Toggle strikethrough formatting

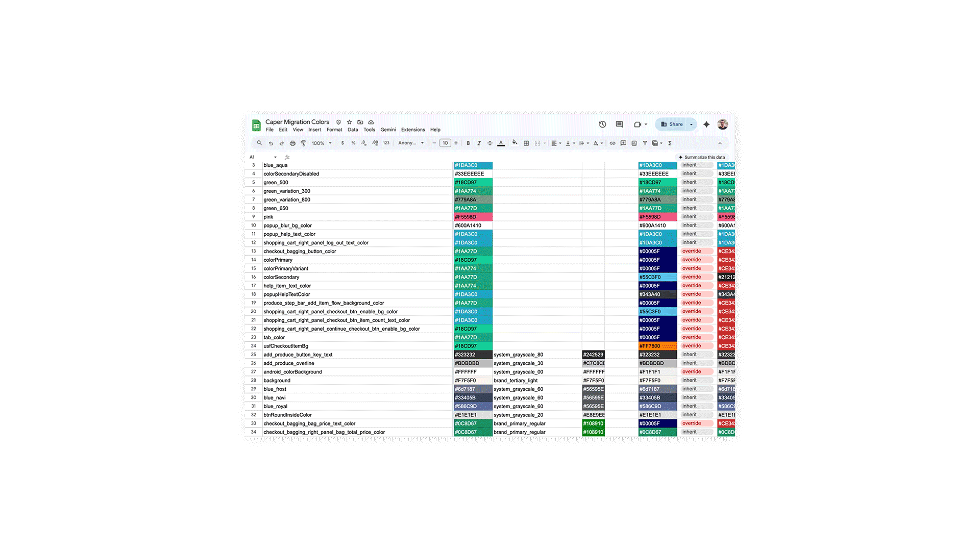click(x=490, y=143)
